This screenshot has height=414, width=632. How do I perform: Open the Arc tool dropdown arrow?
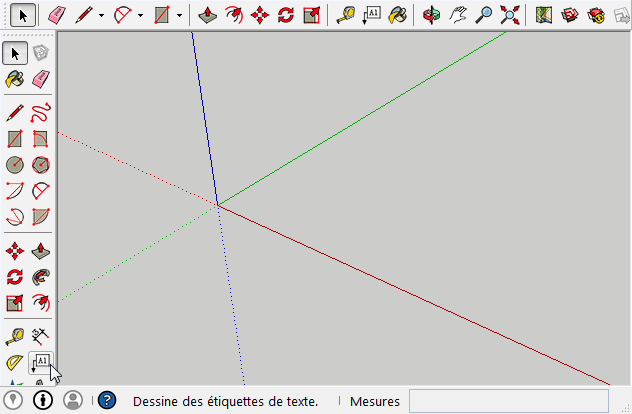[140, 15]
